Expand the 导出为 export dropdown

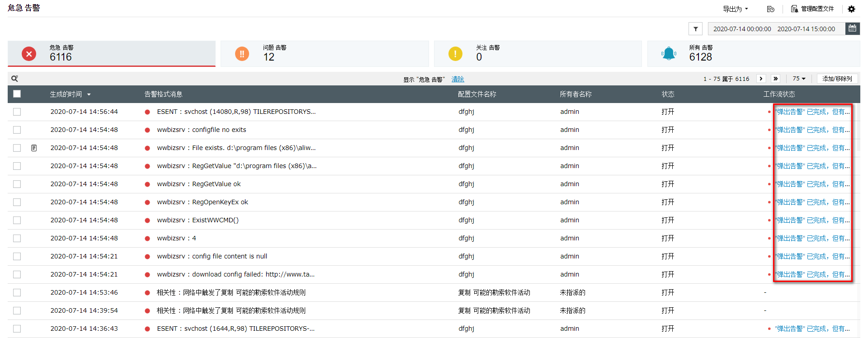pos(735,9)
